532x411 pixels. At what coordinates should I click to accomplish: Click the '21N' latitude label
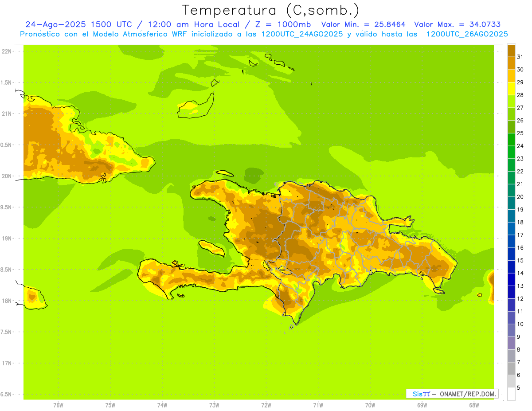click(x=7, y=114)
